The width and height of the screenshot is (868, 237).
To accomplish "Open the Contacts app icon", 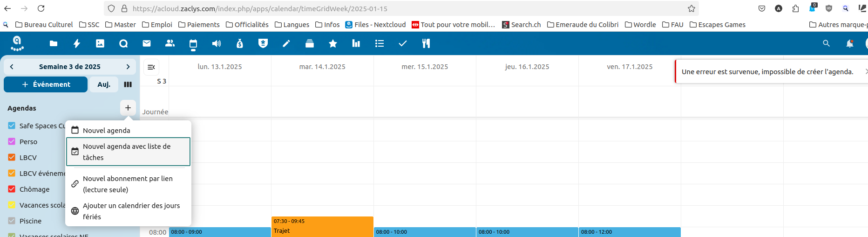I will click(170, 43).
